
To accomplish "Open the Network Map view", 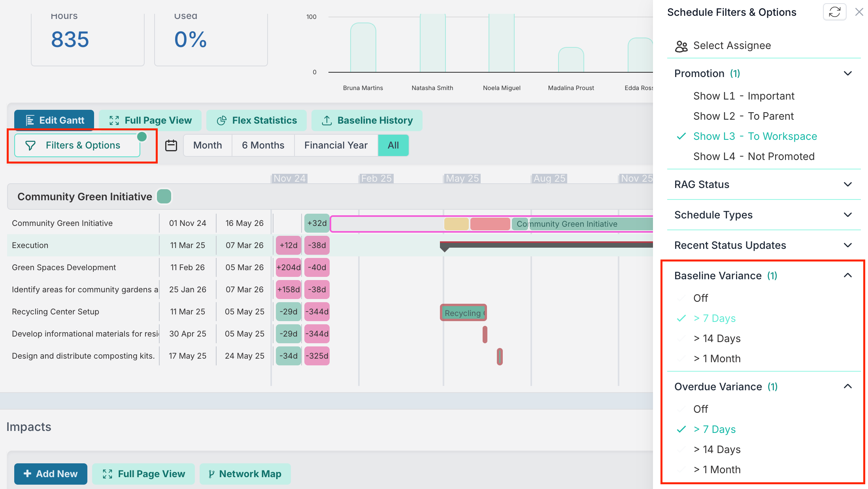I will pos(245,474).
